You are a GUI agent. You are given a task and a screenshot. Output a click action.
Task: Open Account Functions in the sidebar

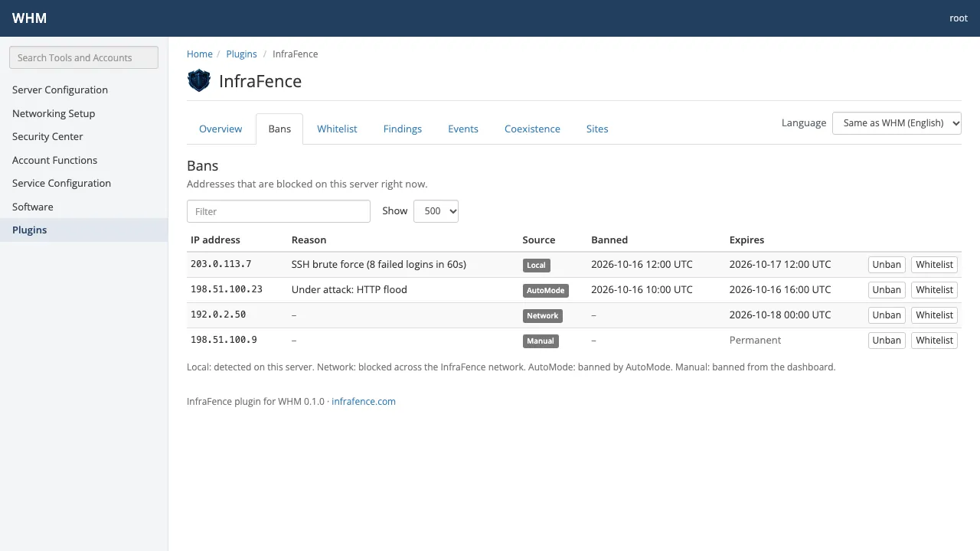click(x=83, y=160)
